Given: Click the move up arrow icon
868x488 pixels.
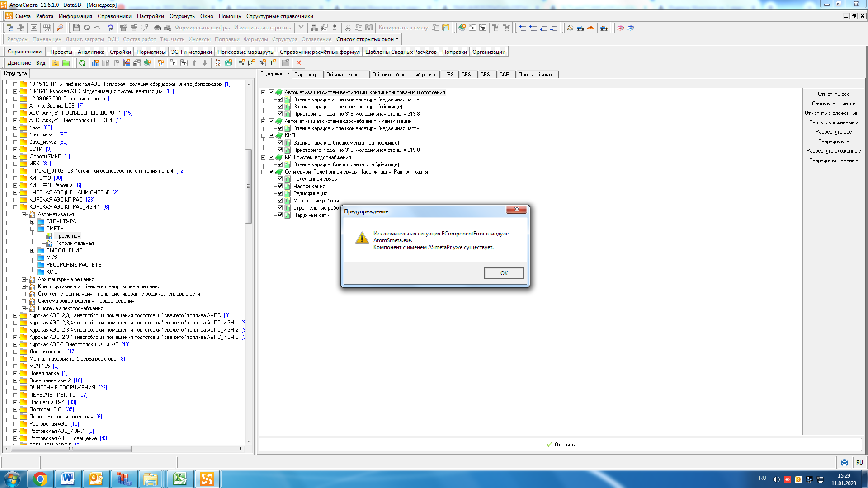Looking at the screenshot, I should pos(194,63).
